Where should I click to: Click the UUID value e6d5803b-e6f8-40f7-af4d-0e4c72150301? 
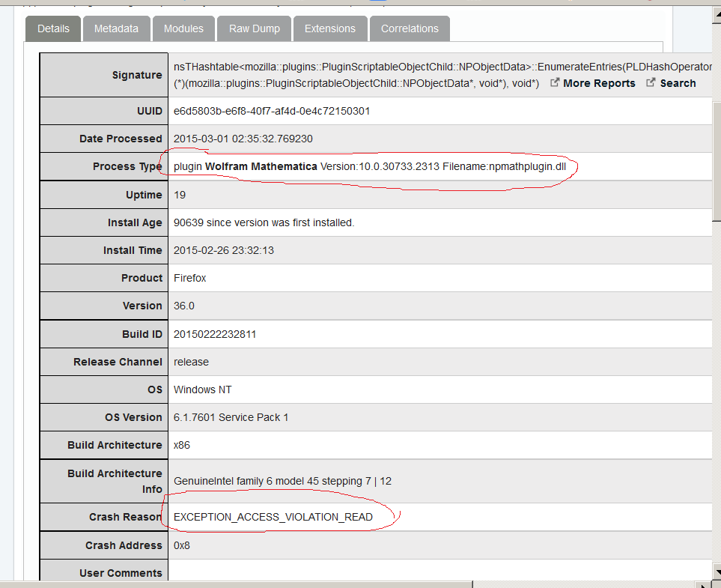pos(272,111)
